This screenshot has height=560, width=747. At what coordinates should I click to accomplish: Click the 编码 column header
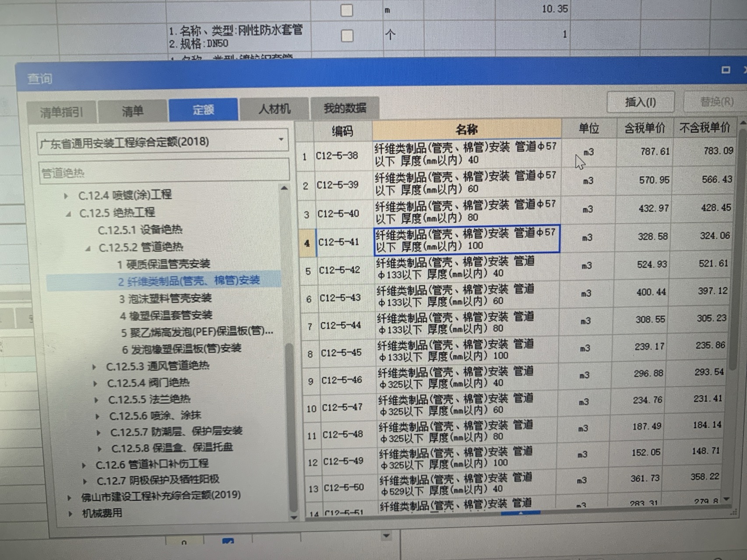342,131
